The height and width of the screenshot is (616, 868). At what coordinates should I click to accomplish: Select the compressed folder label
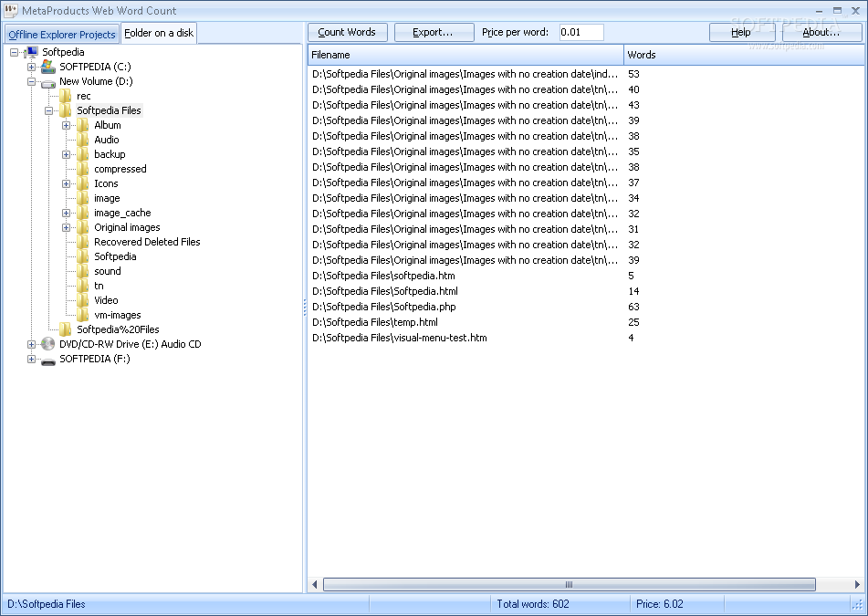(120, 169)
